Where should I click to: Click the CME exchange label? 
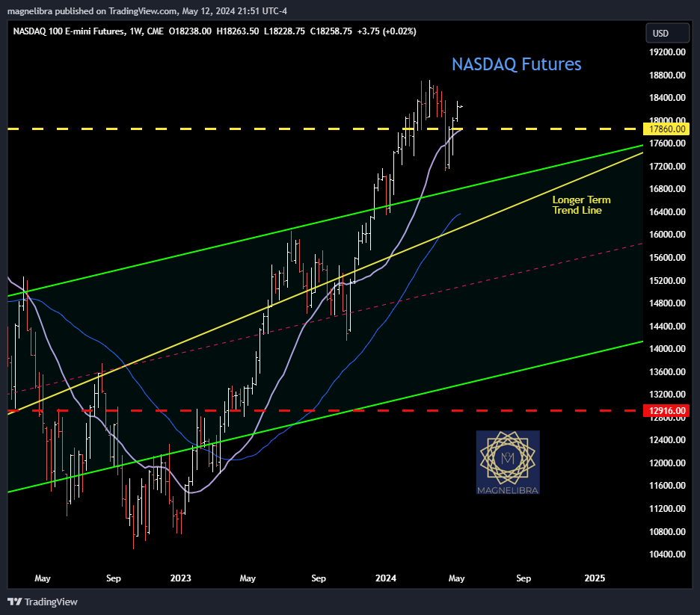[x=156, y=31]
